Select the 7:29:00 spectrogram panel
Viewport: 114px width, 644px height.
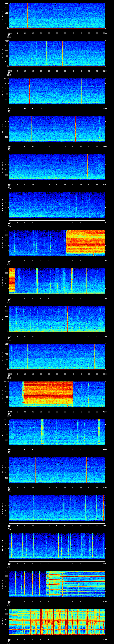[57, 16]
